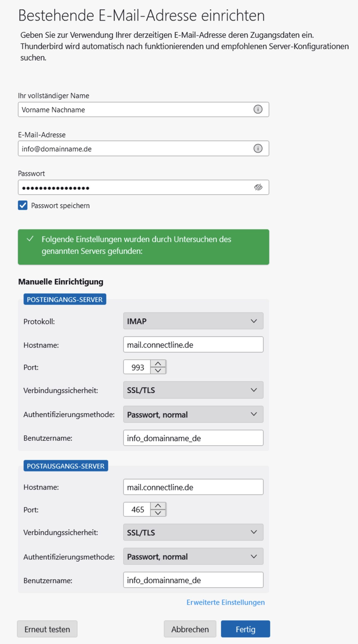Decrease the outgoing port 465 with the down arrow
This screenshot has width=358, height=644.
pyautogui.click(x=158, y=513)
